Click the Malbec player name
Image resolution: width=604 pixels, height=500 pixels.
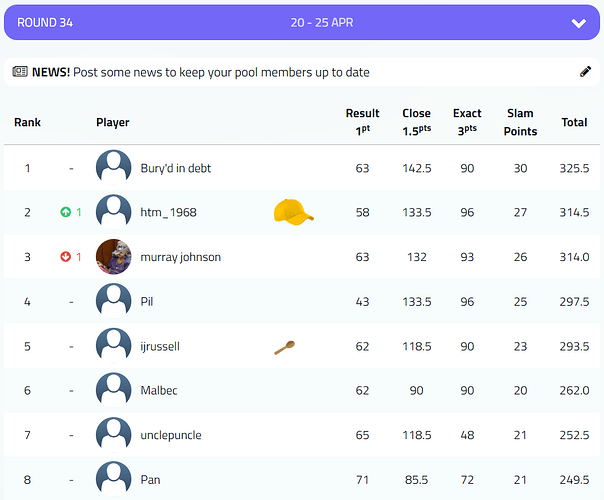159,390
